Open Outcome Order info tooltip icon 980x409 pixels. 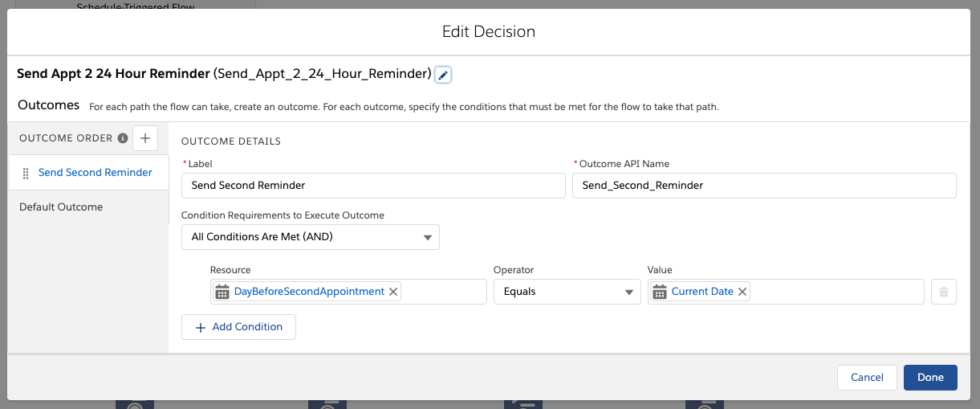click(123, 138)
